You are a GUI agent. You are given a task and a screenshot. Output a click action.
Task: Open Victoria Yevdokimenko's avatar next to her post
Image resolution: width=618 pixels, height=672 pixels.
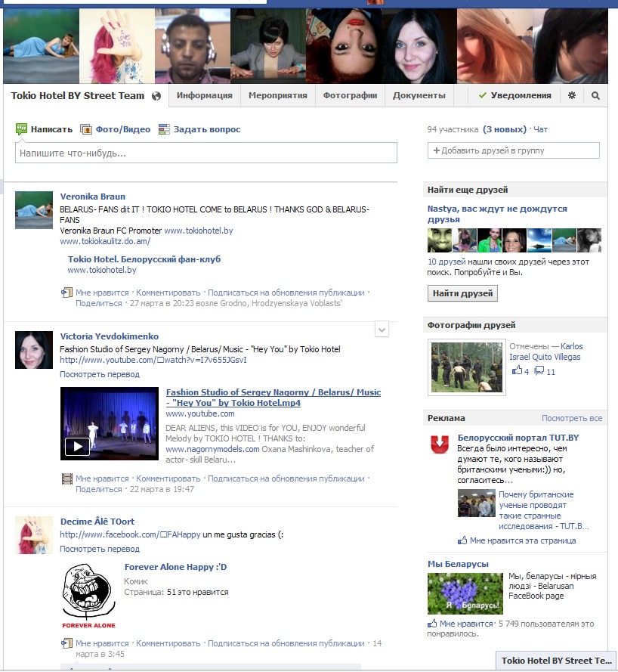(34, 350)
